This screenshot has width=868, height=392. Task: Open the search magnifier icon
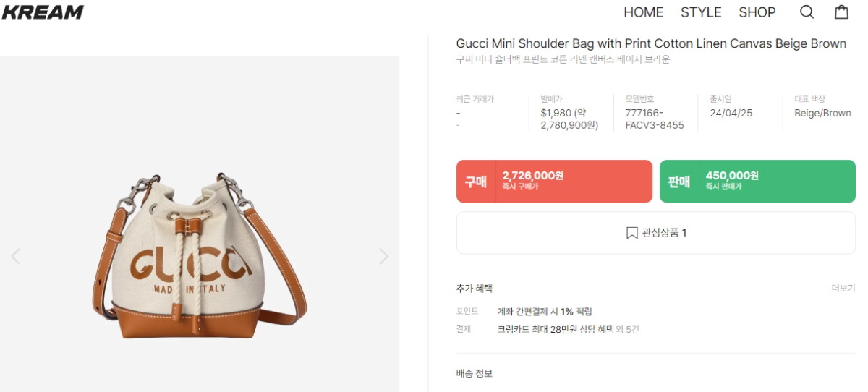[x=807, y=12]
